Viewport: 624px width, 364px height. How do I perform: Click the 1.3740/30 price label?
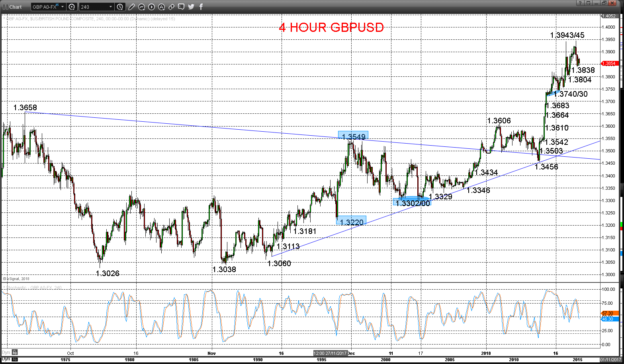[x=571, y=94]
